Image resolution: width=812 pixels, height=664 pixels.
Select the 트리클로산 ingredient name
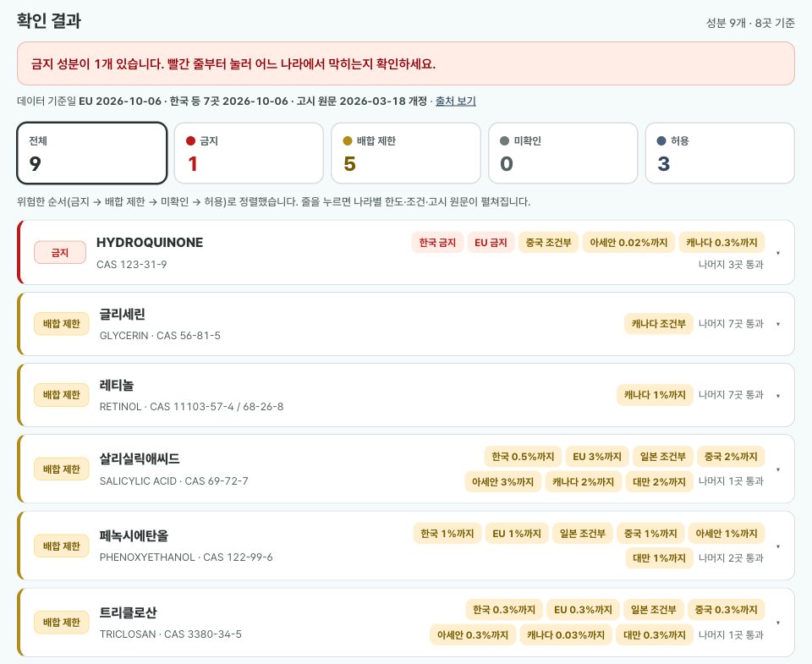click(x=128, y=612)
